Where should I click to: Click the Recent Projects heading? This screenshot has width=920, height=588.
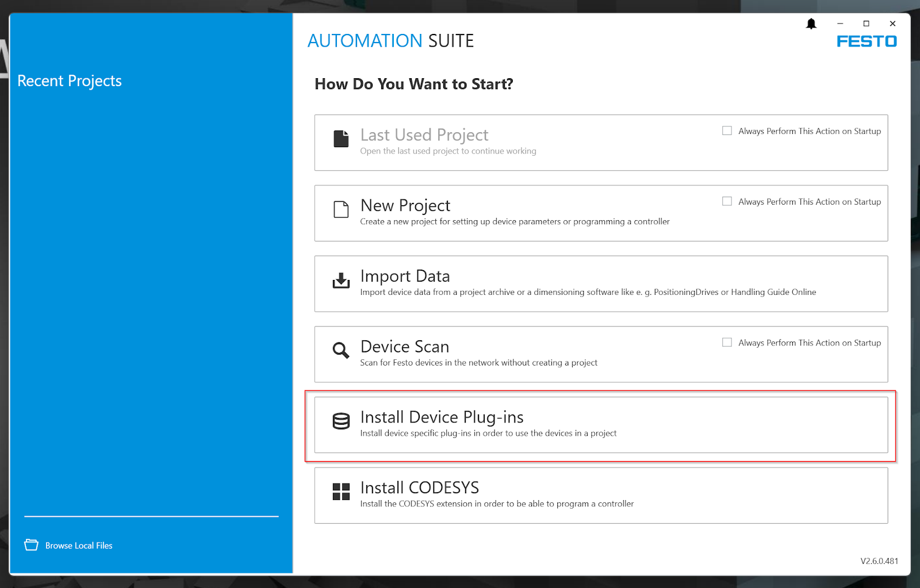click(x=70, y=80)
